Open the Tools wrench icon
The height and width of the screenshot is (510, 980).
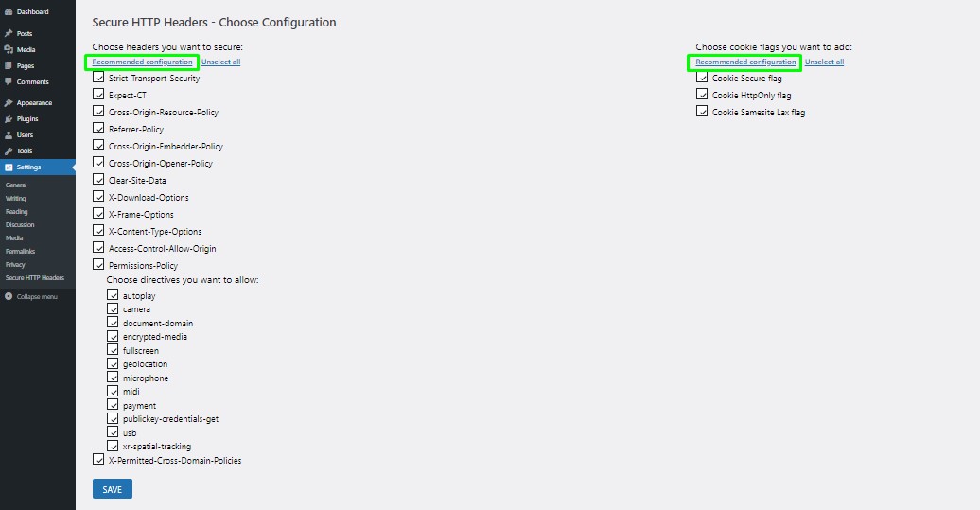[x=9, y=151]
